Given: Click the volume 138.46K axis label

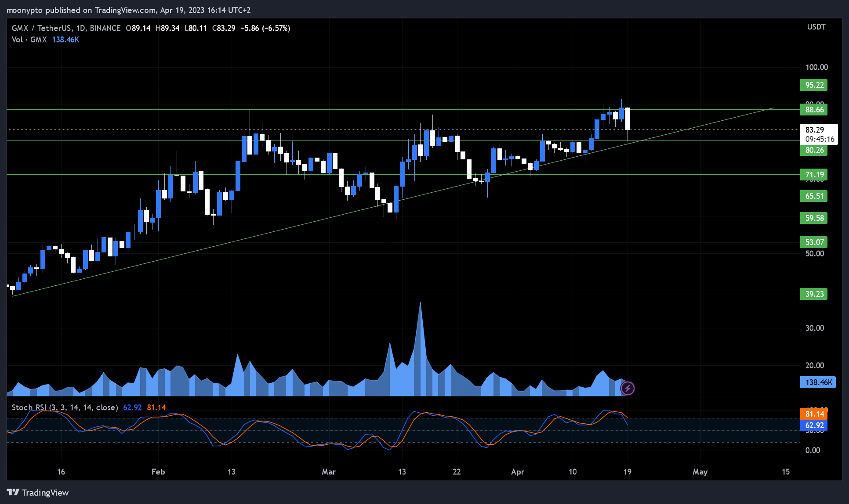Looking at the screenshot, I should (818, 382).
